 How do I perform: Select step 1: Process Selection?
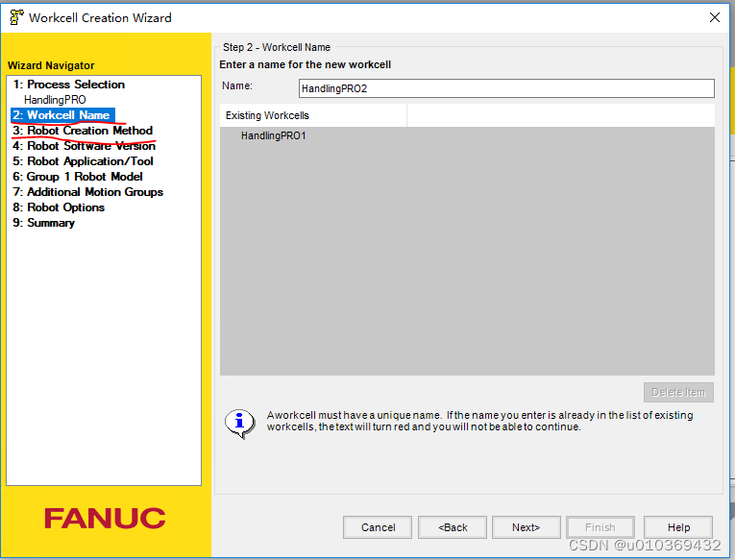coord(69,85)
